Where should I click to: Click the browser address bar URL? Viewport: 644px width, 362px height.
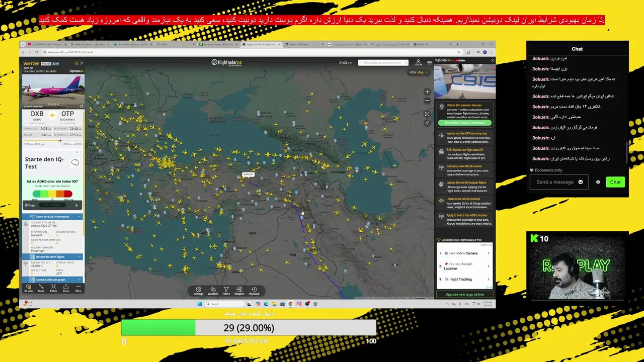pyautogui.click(x=70, y=52)
